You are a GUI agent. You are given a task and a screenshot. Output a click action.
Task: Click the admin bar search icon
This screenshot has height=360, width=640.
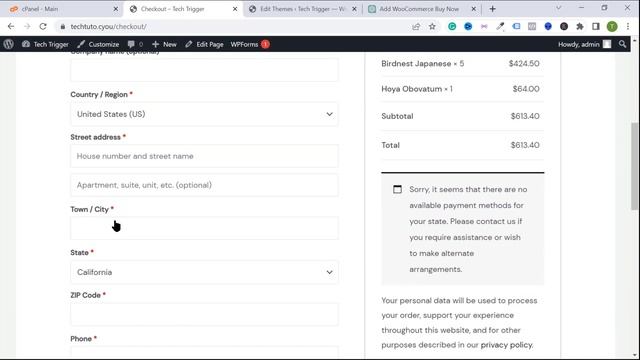coord(622,44)
